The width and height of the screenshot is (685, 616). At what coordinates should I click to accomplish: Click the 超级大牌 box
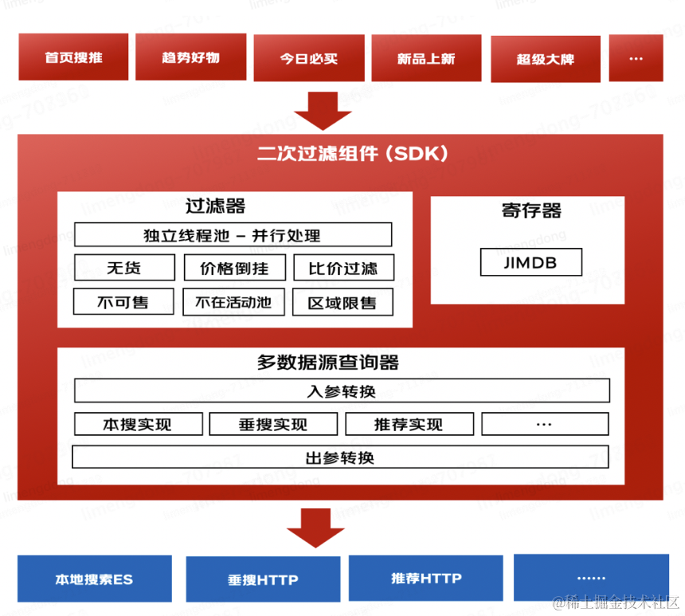pos(546,59)
